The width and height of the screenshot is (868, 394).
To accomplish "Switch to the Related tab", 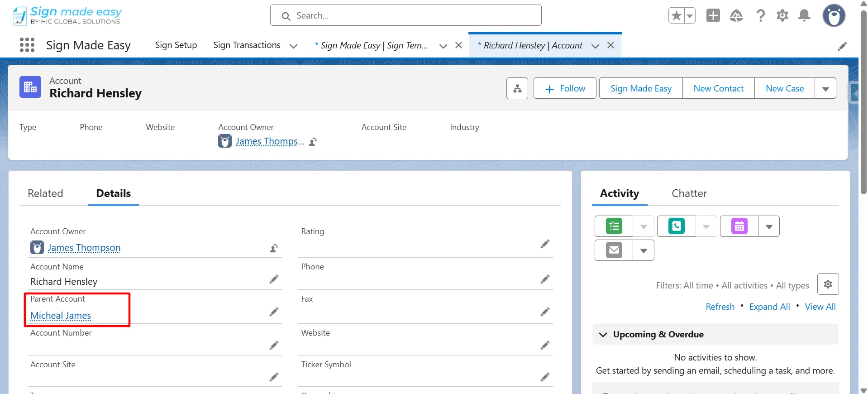I will (x=45, y=193).
